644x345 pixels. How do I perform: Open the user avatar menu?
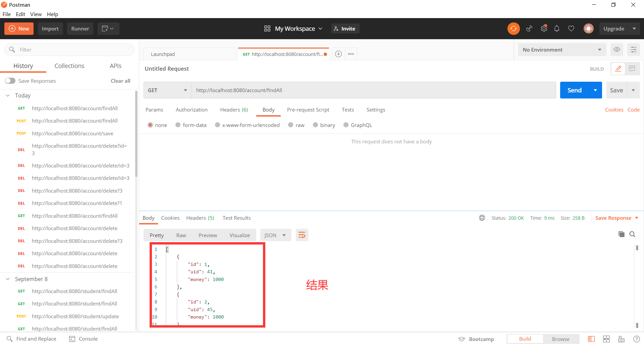click(x=588, y=28)
